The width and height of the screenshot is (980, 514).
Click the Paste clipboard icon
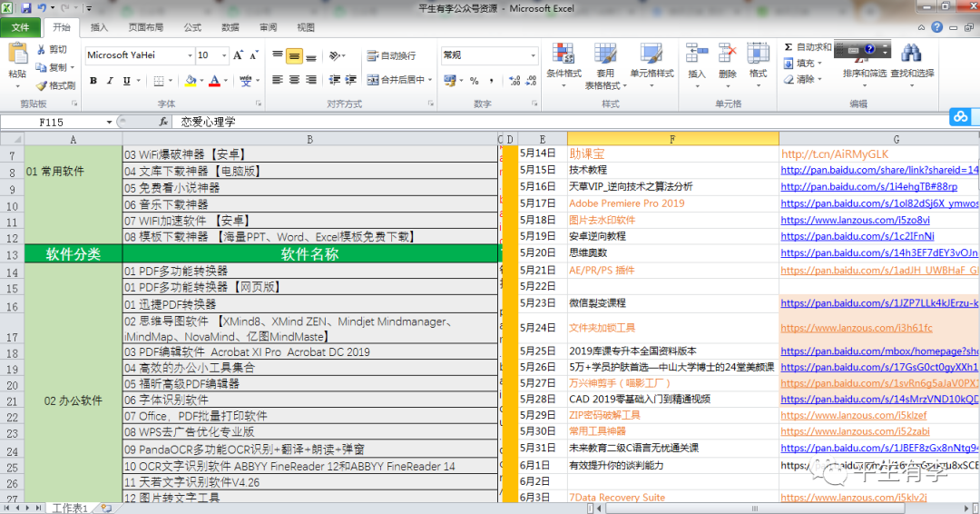[17, 55]
